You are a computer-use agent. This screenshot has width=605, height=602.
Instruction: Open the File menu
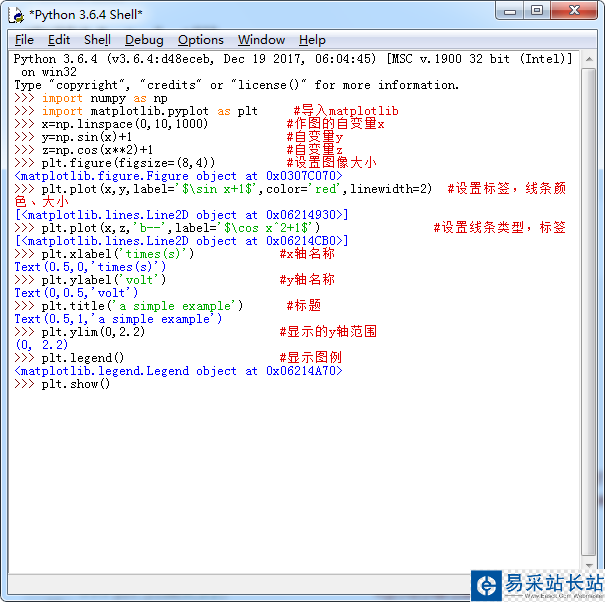[x=24, y=40]
